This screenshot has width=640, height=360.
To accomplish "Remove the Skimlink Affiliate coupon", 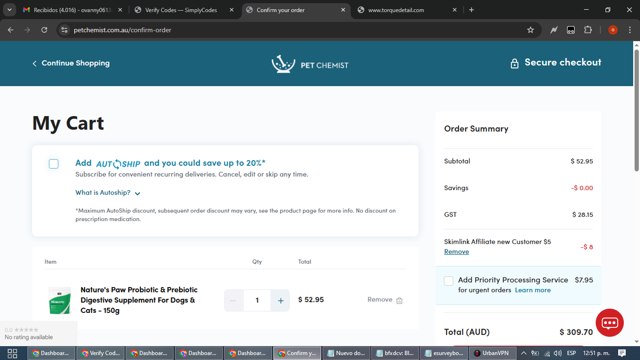I will click(x=456, y=251).
